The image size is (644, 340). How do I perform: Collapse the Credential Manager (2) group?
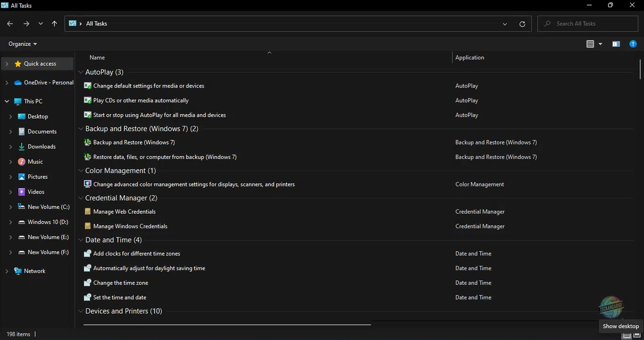(80, 198)
